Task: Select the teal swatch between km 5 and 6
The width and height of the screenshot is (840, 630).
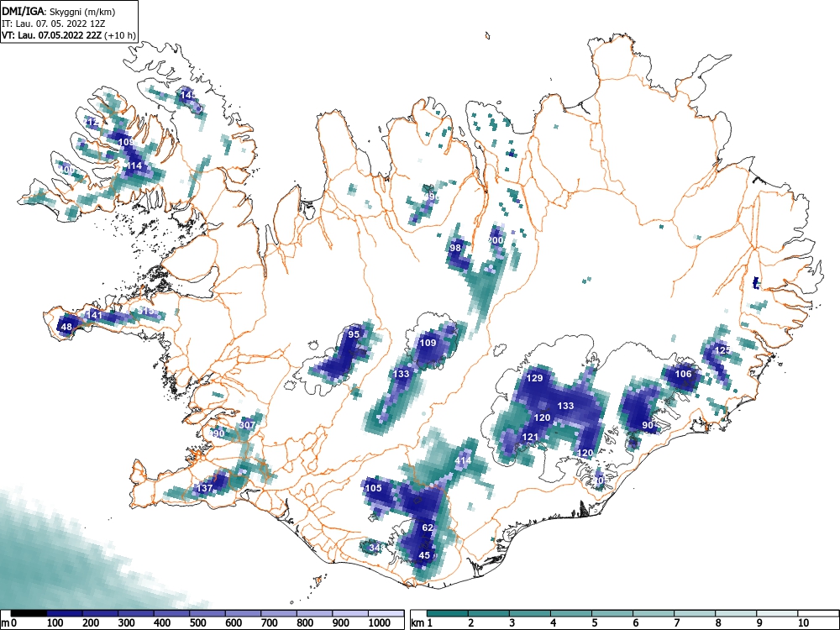Action: (x=612, y=613)
